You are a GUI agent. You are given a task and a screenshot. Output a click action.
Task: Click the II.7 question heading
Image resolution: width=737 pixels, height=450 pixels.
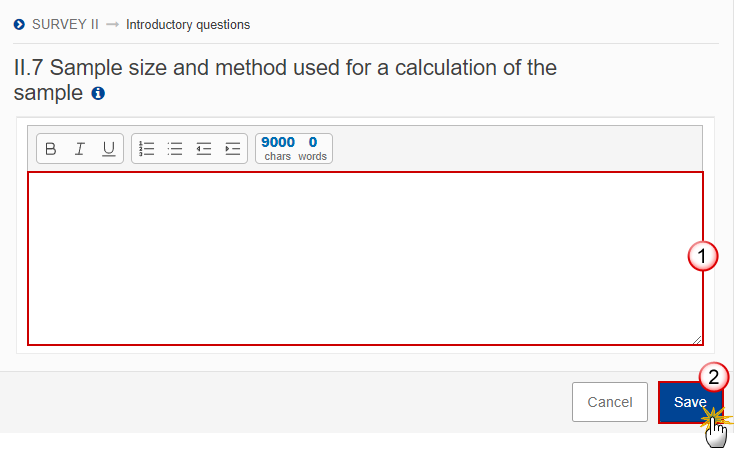tap(285, 80)
